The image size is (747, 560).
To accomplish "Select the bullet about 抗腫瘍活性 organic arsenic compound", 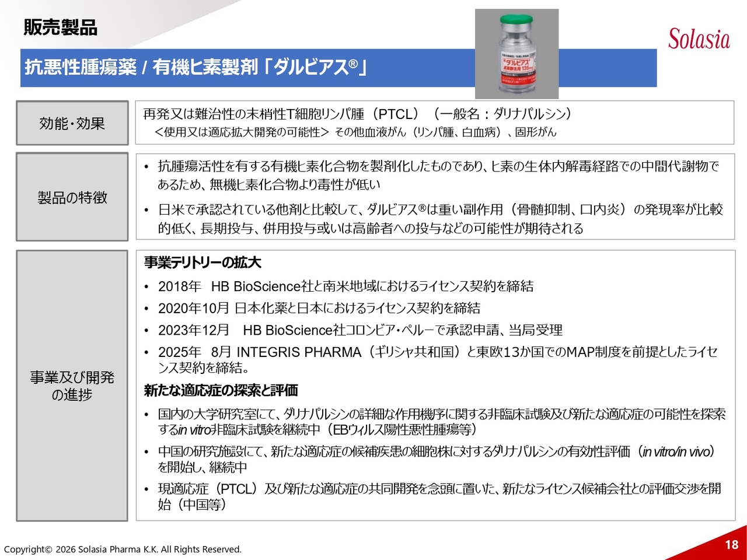I will click(438, 176).
